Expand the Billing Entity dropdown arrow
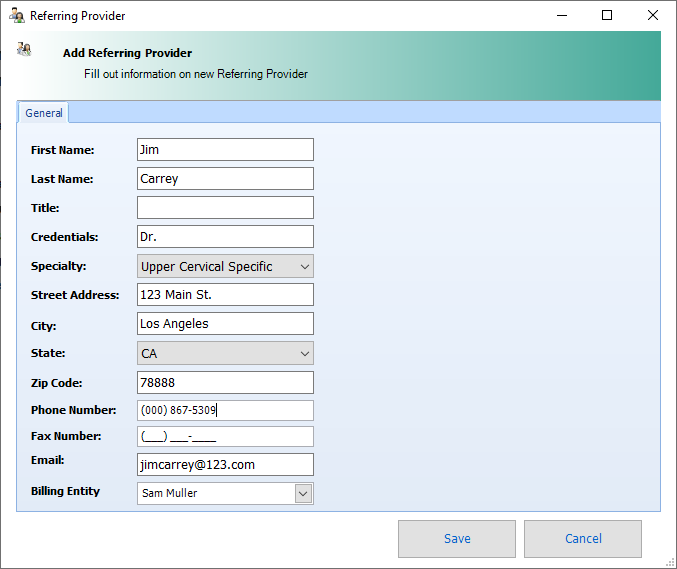 tap(303, 493)
